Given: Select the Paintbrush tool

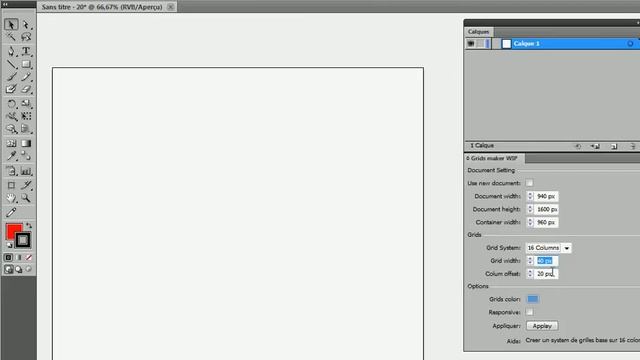Looking at the screenshot, I should [x=11, y=77].
